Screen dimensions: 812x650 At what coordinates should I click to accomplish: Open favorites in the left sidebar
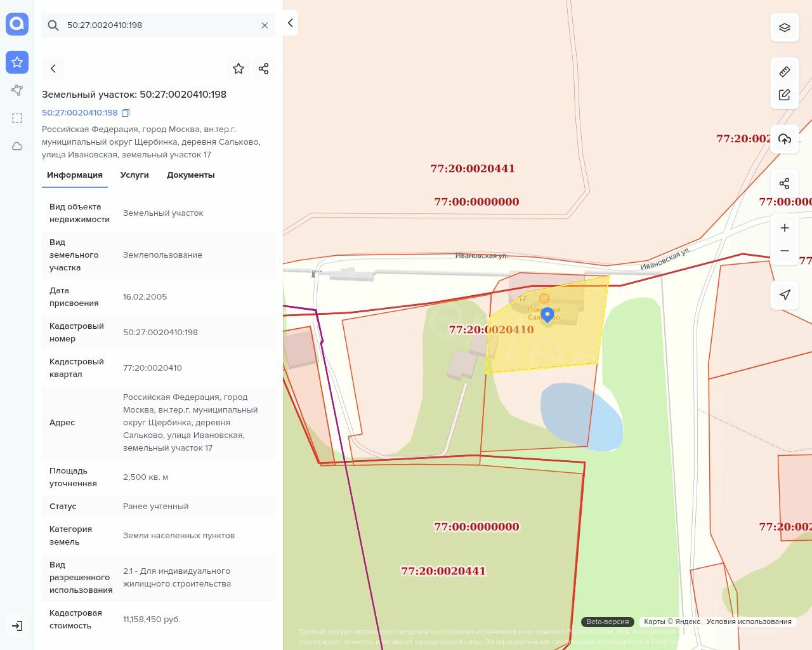coord(17,62)
